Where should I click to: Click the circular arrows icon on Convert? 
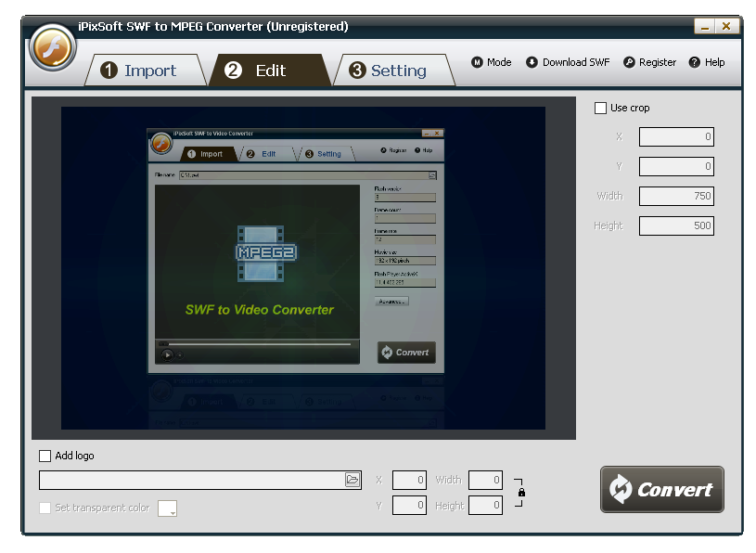[623, 489]
